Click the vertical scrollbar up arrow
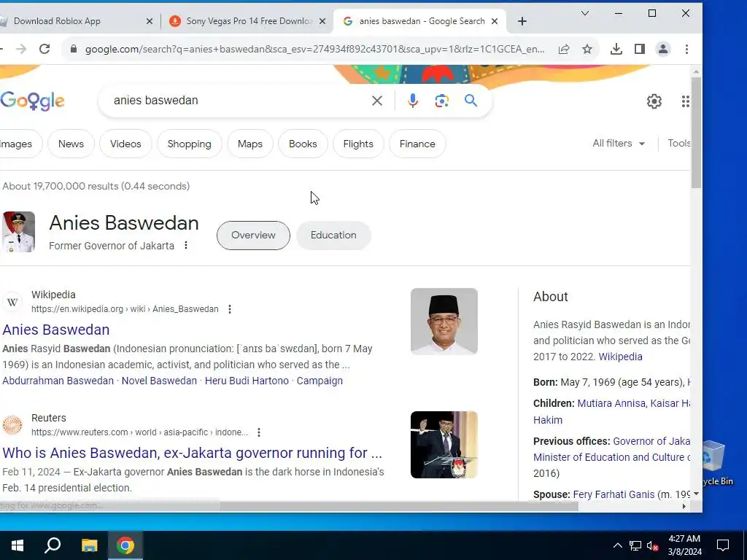Image resolution: width=747 pixels, height=560 pixels. pyautogui.click(x=696, y=72)
